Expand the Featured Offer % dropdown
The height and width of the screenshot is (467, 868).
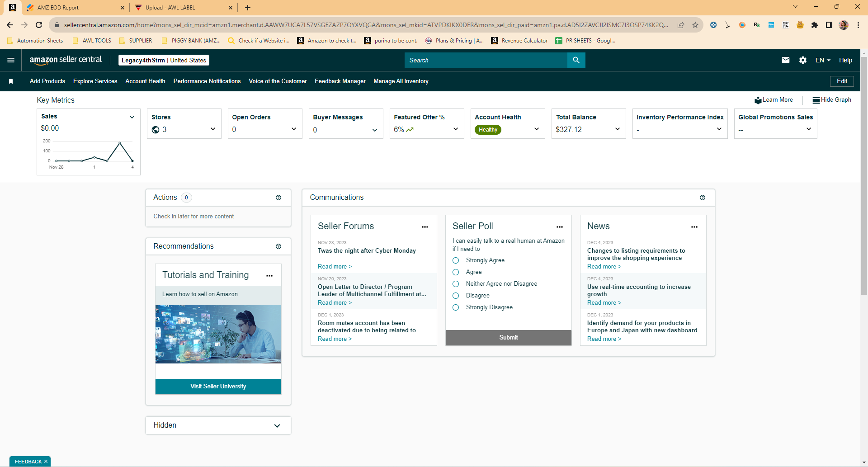456,129
